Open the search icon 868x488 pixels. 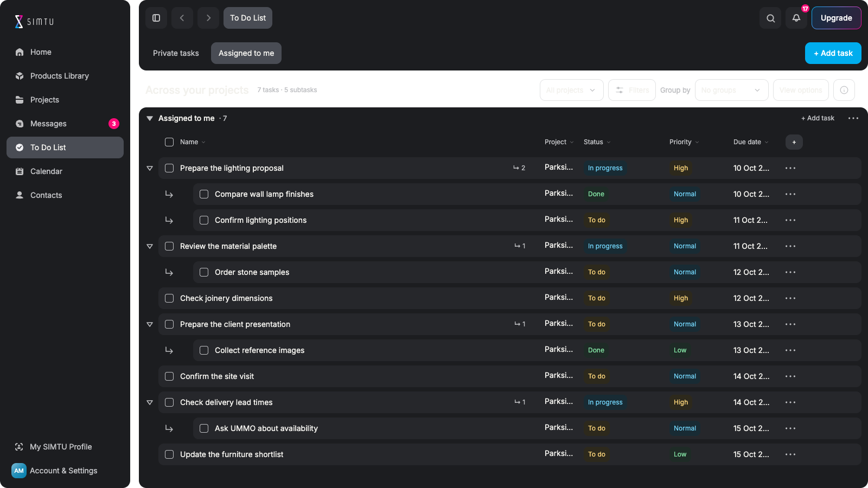770,18
